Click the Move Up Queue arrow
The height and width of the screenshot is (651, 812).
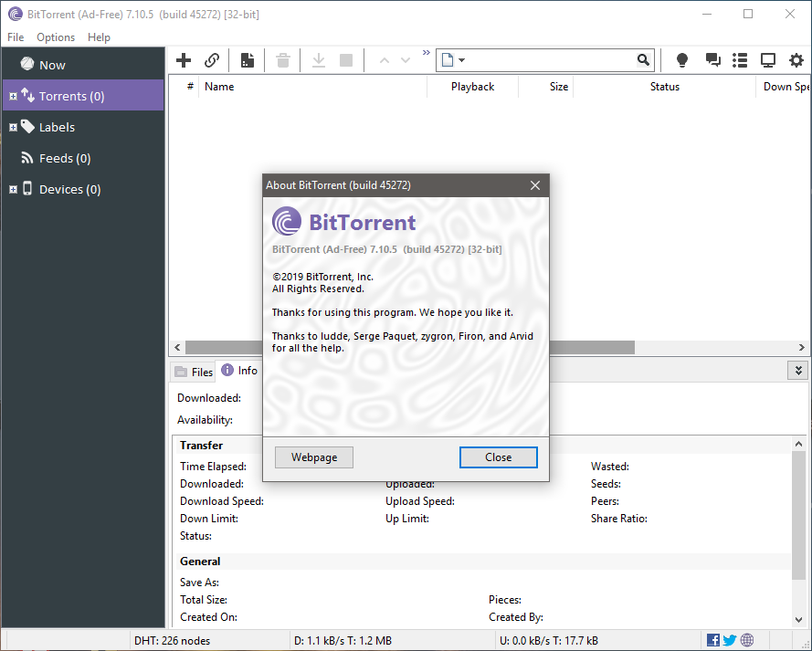[x=385, y=60]
